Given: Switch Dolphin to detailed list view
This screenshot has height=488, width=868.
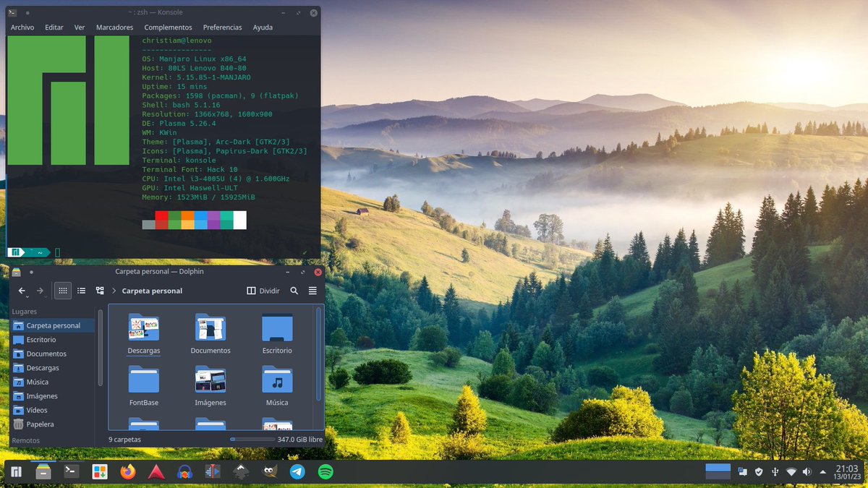Looking at the screenshot, I should coord(82,290).
